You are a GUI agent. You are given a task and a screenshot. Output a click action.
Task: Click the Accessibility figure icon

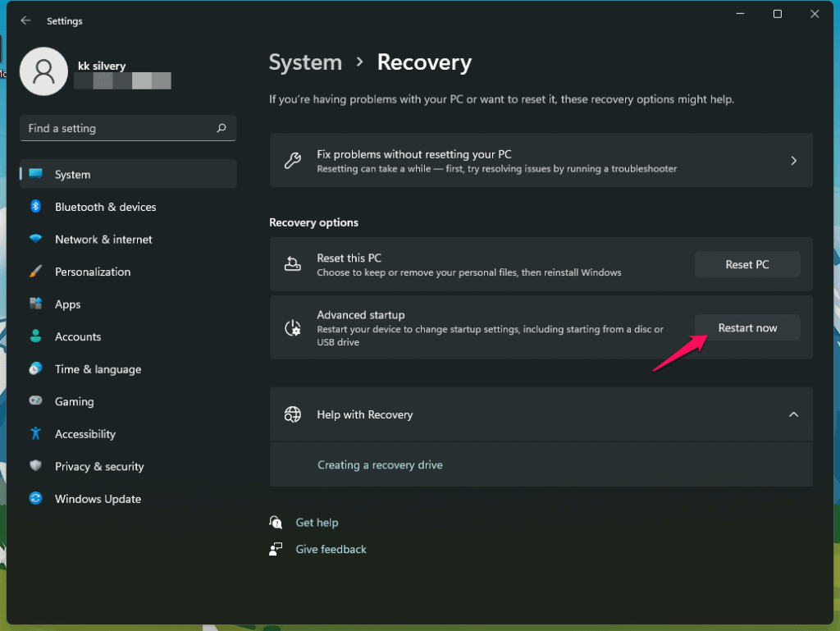tap(35, 434)
